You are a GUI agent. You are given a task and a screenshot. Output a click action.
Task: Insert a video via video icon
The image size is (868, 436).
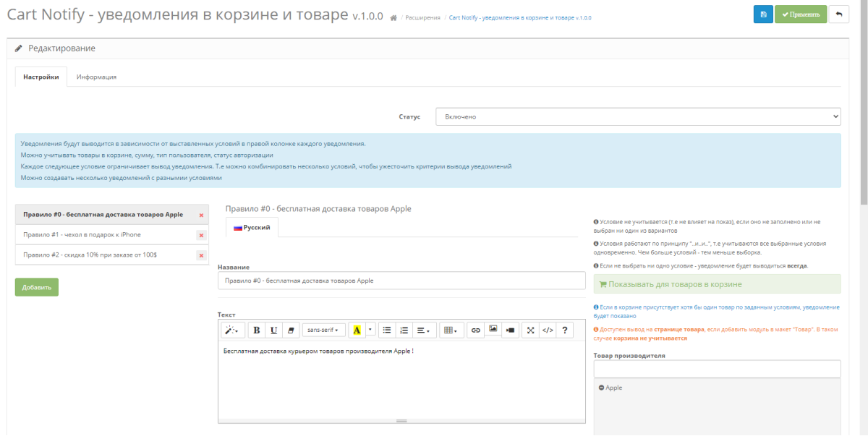tap(510, 330)
